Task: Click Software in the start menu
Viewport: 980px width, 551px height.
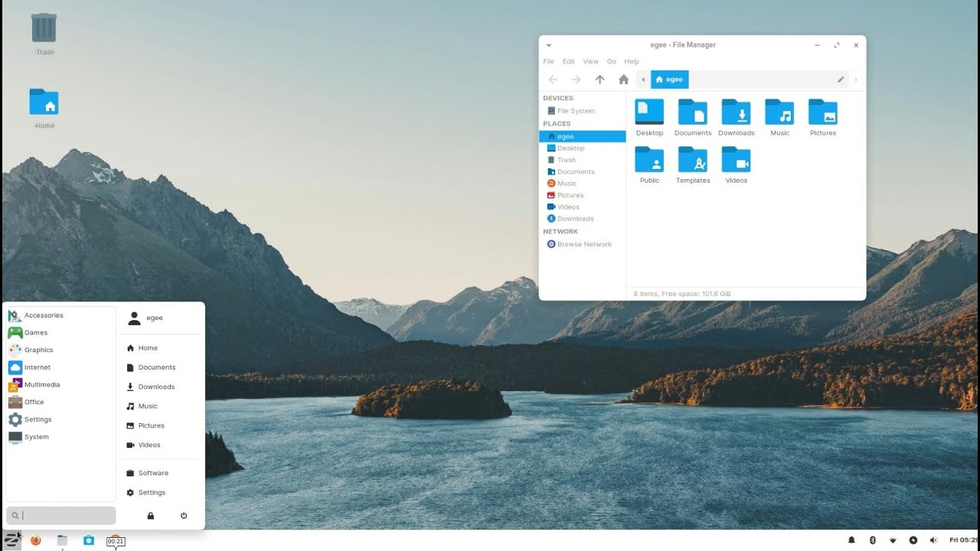Action: pos(153,473)
